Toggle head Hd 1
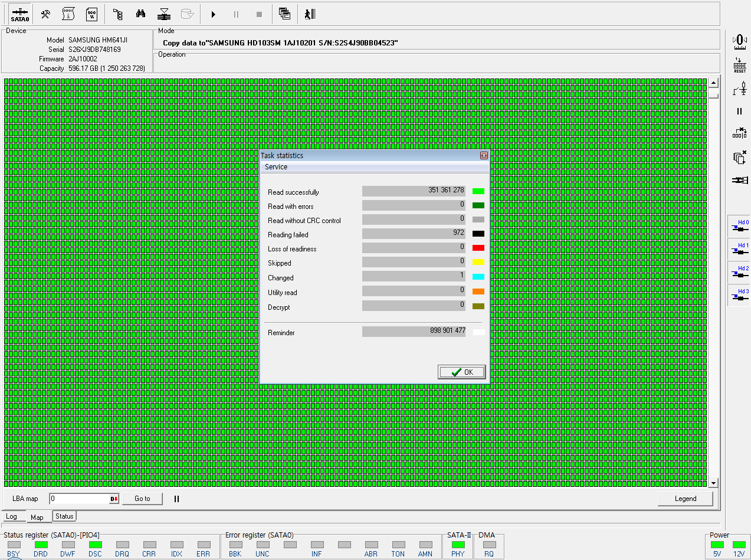Viewport: 751px width, 560px height. coord(740,248)
